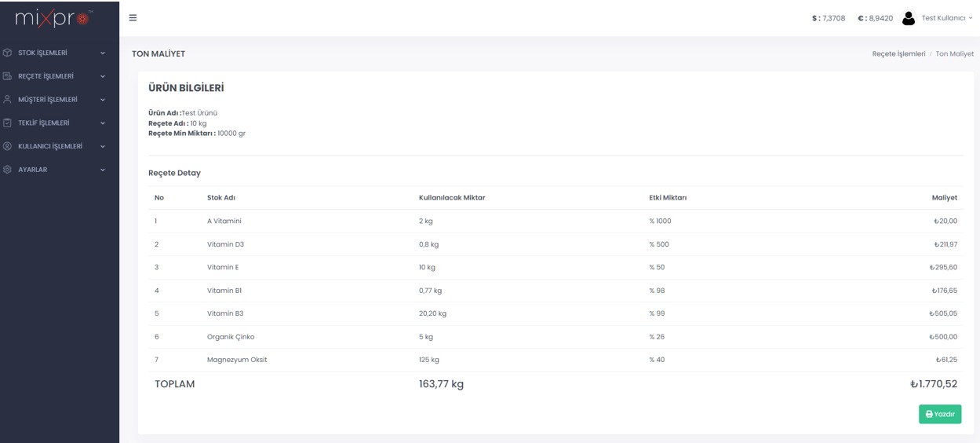Viewport: 980px width, 443px height.
Task: Open the Kullanıcı İşlemleri menu
Action: pos(50,146)
